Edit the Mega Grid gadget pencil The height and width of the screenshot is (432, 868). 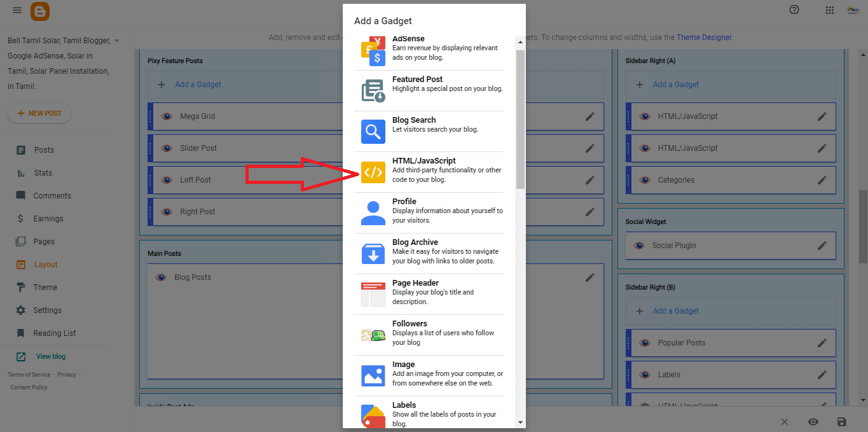590,116
